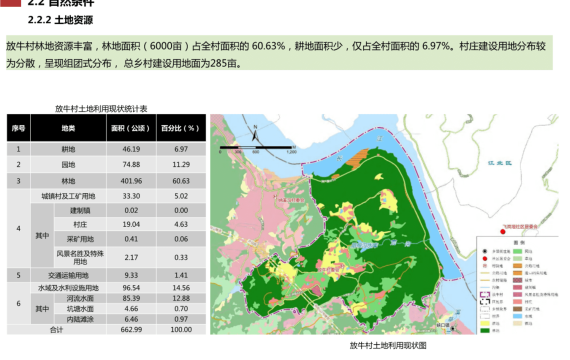This screenshot has height=360, width=570.
Task: Click the 2.2.2 土地资源 section heading
Action: pos(60,20)
